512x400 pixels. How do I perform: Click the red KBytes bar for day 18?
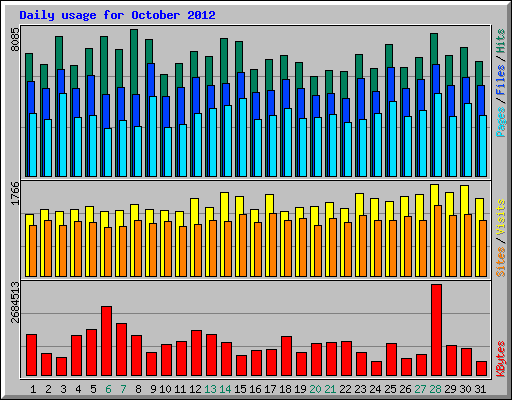286,356
